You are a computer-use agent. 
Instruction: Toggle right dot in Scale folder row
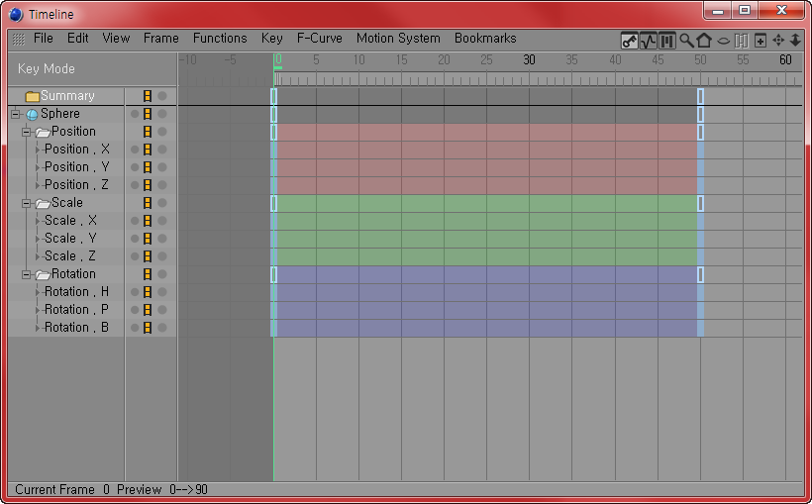click(162, 203)
